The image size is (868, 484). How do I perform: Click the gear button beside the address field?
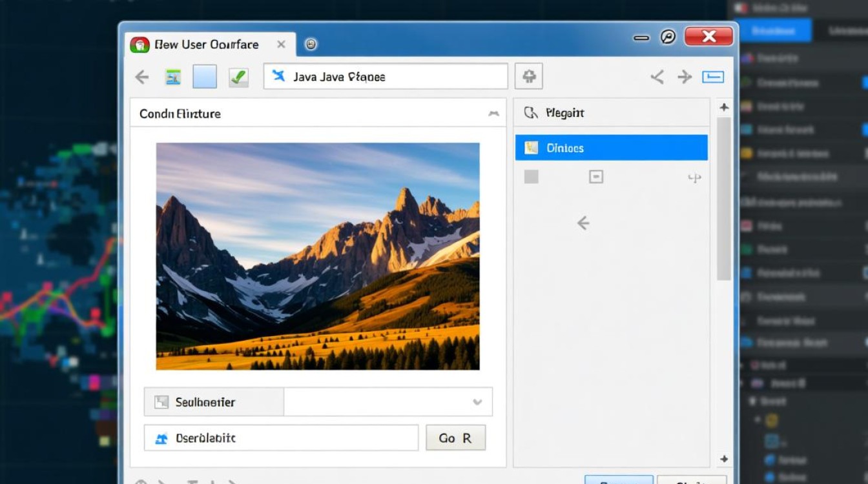click(x=528, y=77)
